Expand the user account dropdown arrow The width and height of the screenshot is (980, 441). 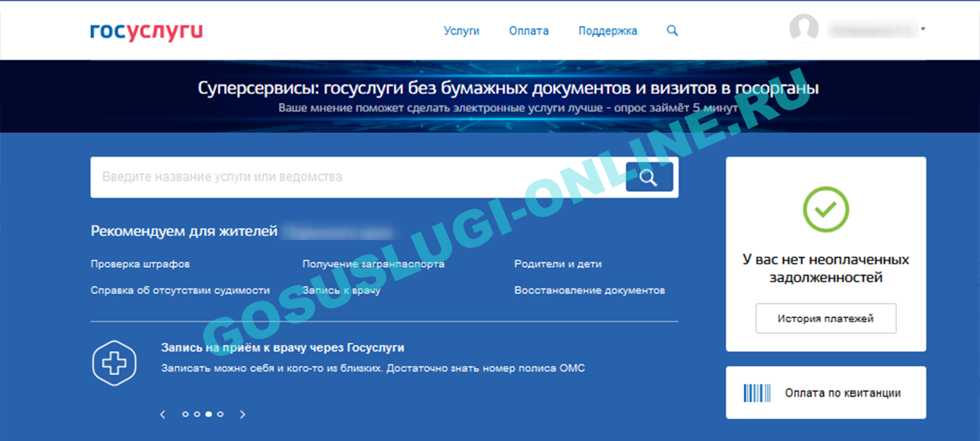coord(923,29)
